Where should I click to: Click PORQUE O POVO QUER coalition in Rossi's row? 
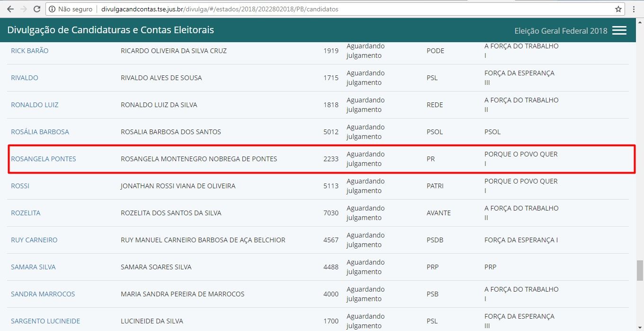[521, 186]
